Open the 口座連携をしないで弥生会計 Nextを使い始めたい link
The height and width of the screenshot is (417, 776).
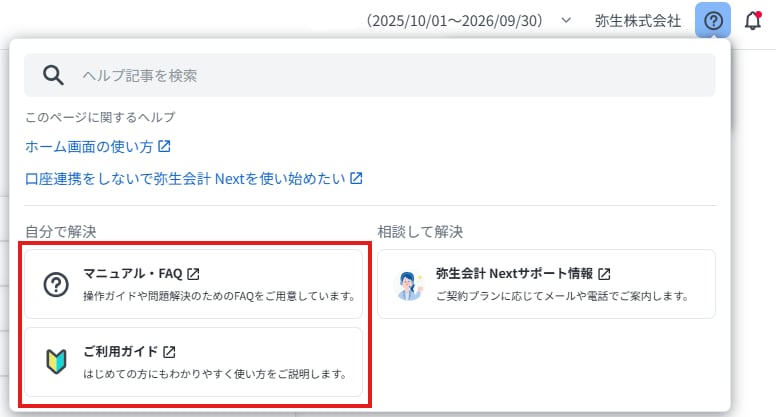pyautogui.click(x=185, y=179)
